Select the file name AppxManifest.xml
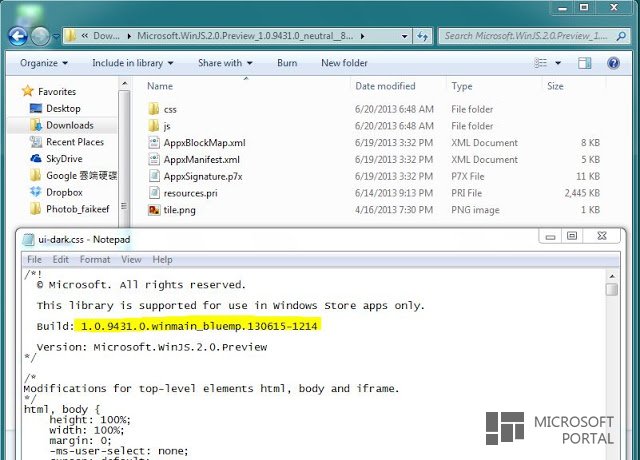 [x=202, y=160]
